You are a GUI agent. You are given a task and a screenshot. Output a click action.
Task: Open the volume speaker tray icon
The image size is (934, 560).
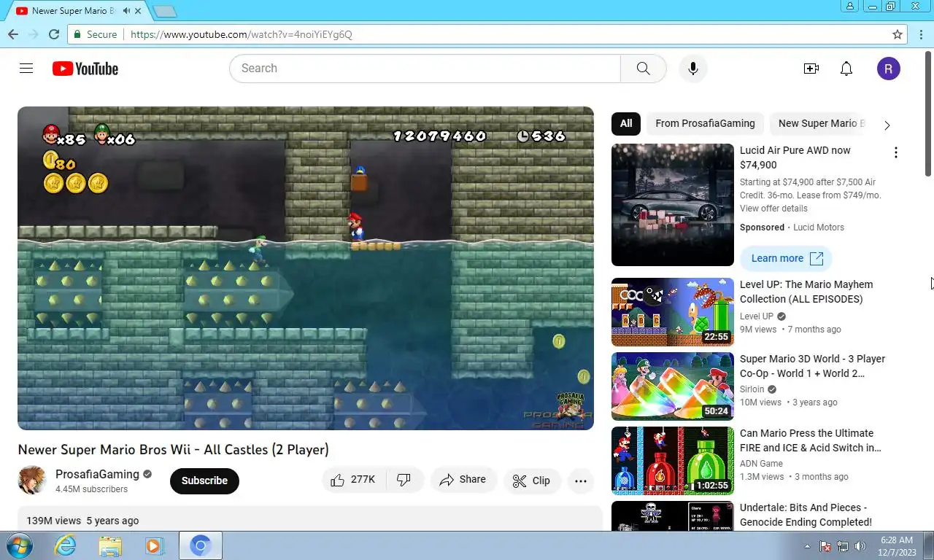pos(860,546)
